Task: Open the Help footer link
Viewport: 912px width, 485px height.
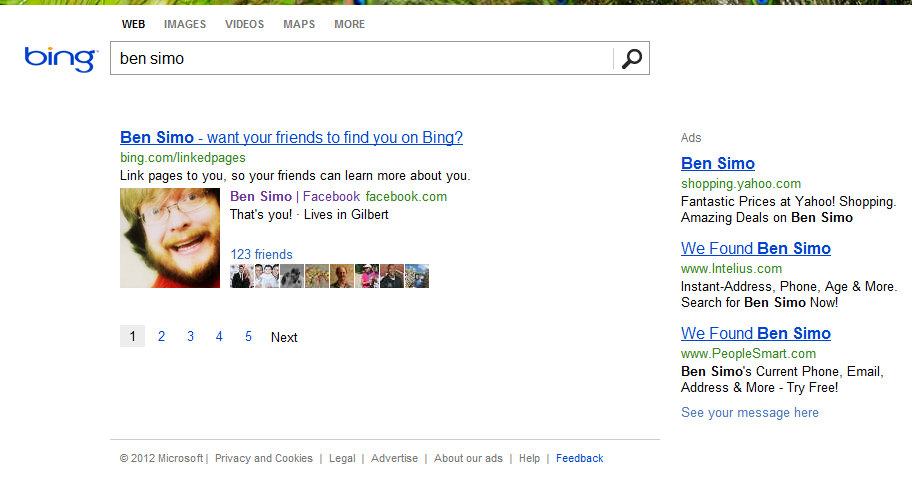Action: tap(529, 458)
